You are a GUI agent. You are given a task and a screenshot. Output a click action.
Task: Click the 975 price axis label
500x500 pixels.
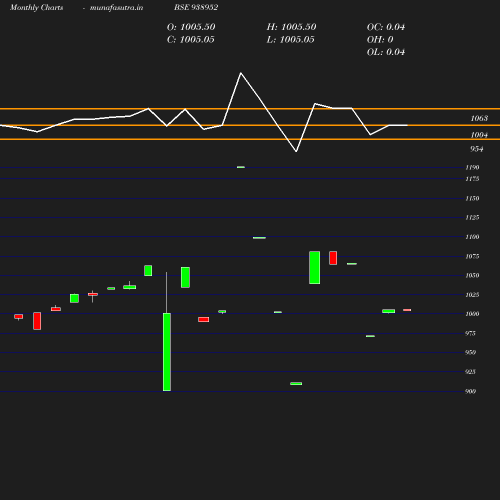(x=470, y=333)
